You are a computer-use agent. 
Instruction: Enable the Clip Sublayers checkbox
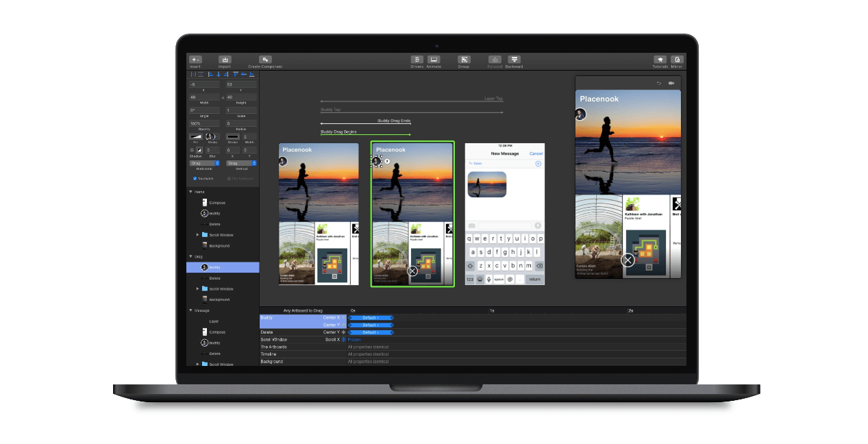click(230, 178)
